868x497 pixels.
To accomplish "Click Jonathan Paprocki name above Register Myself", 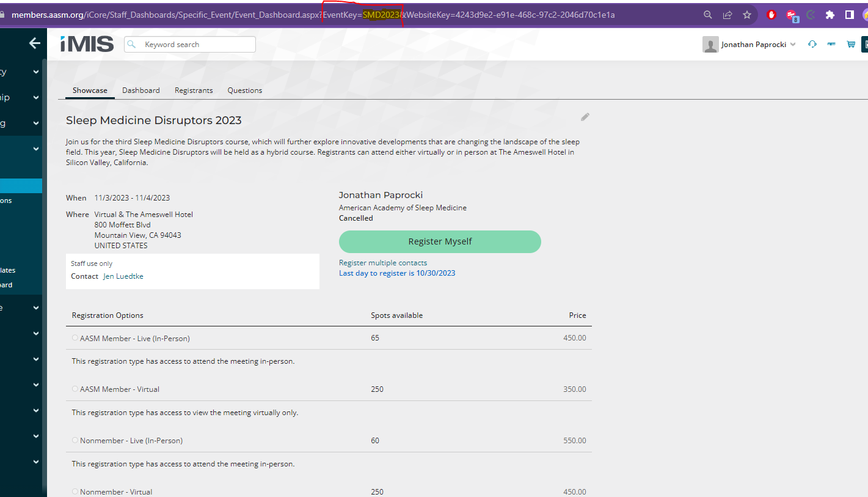I will [381, 195].
